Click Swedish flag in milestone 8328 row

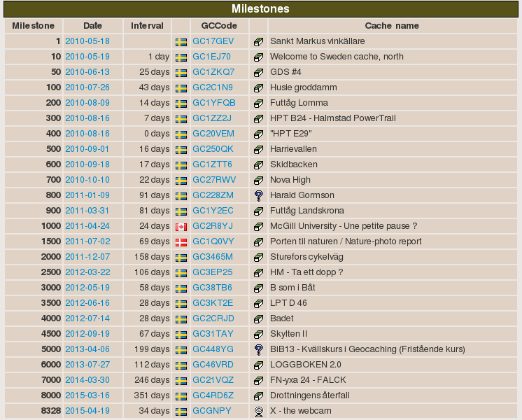181,412
